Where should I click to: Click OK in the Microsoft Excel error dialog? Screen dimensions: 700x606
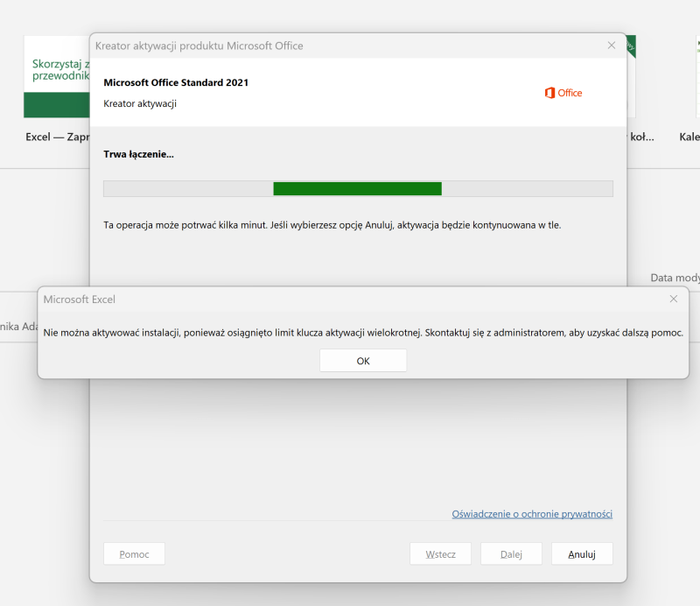click(x=362, y=361)
